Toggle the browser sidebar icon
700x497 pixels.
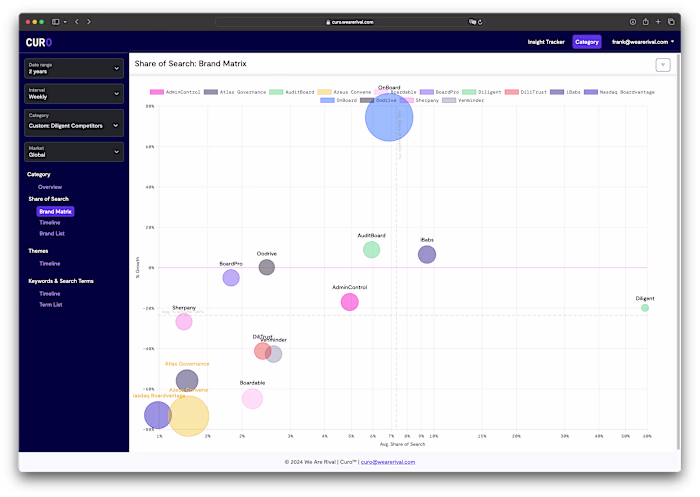pos(56,21)
